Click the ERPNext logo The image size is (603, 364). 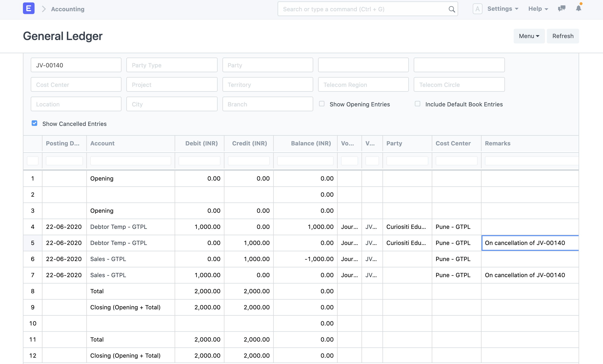[29, 8]
